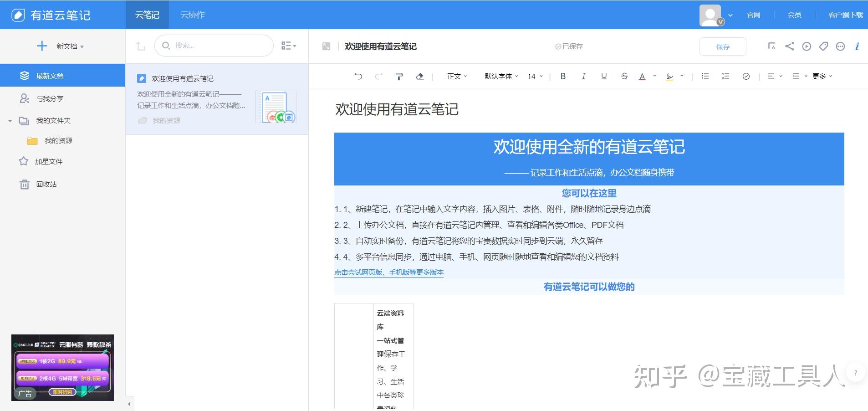Click the demo/fullscreen view icon
The image size is (868, 411).
point(771,46)
